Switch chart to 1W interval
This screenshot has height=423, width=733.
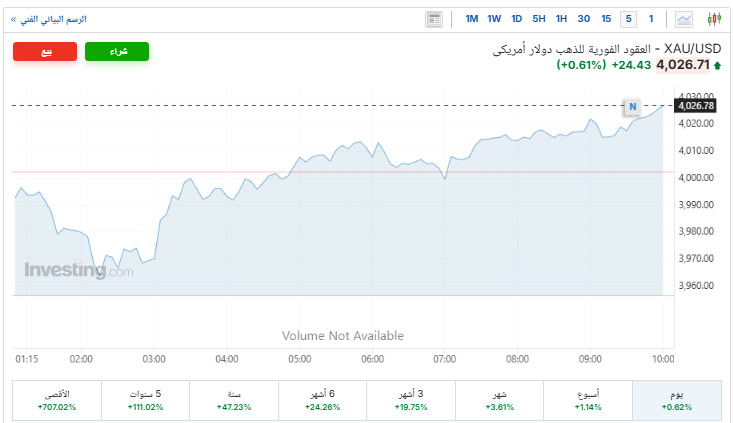pos(494,19)
